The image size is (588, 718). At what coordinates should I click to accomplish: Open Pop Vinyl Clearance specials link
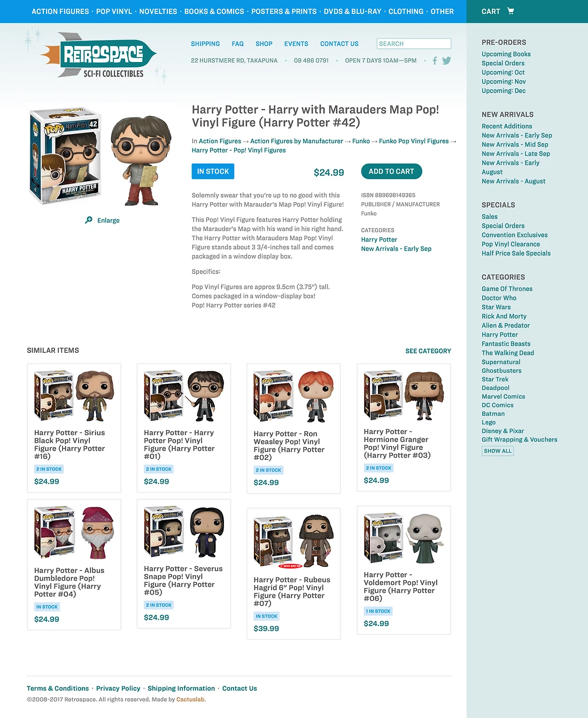[x=510, y=244]
